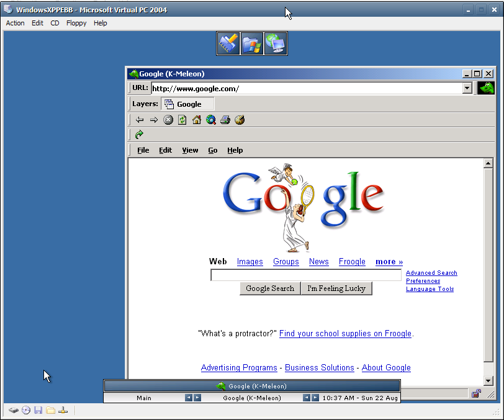504x420 pixels.
Task: Click the page scrollbar up arrow
Action: (488, 163)
